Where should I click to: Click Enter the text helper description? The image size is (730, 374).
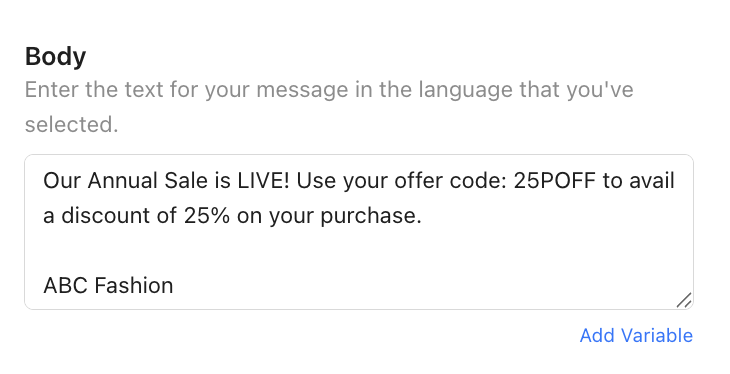pyautogui.click(x=329, y=107)
